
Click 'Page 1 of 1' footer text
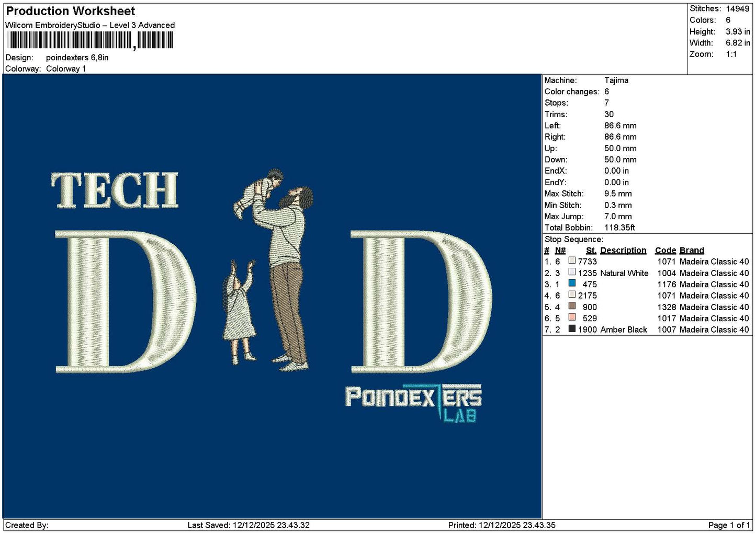(729, 525)
